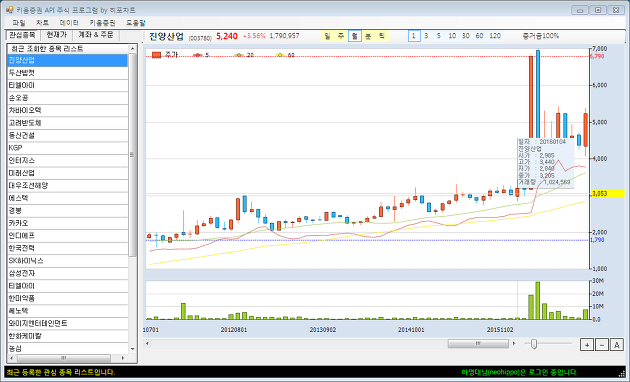
Task: Select 동신건설 in the stock list
Action: coord(68,136)
